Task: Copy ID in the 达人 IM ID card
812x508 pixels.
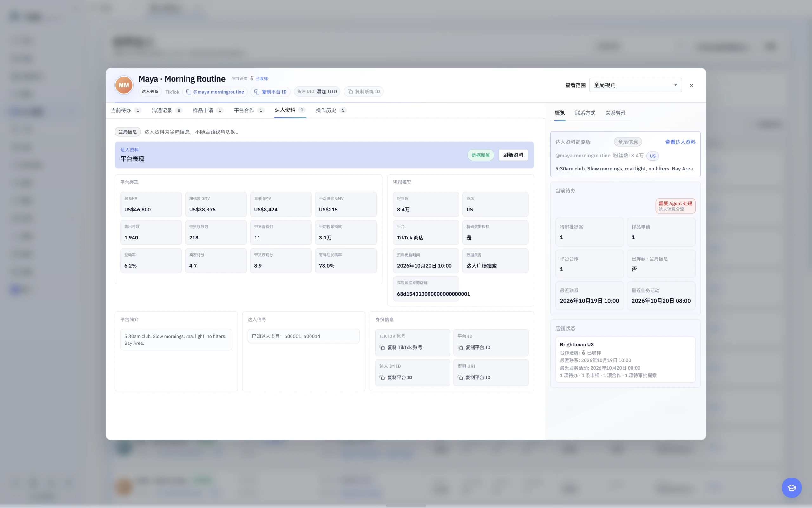Action: coord(396,377)
